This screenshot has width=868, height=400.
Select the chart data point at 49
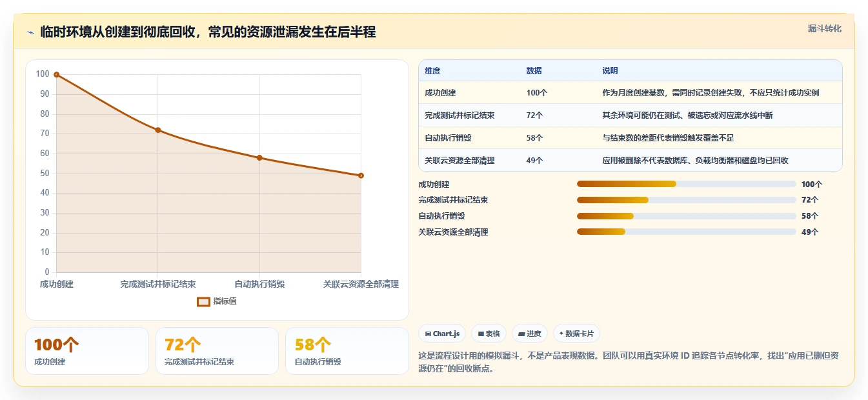(361, 175)
